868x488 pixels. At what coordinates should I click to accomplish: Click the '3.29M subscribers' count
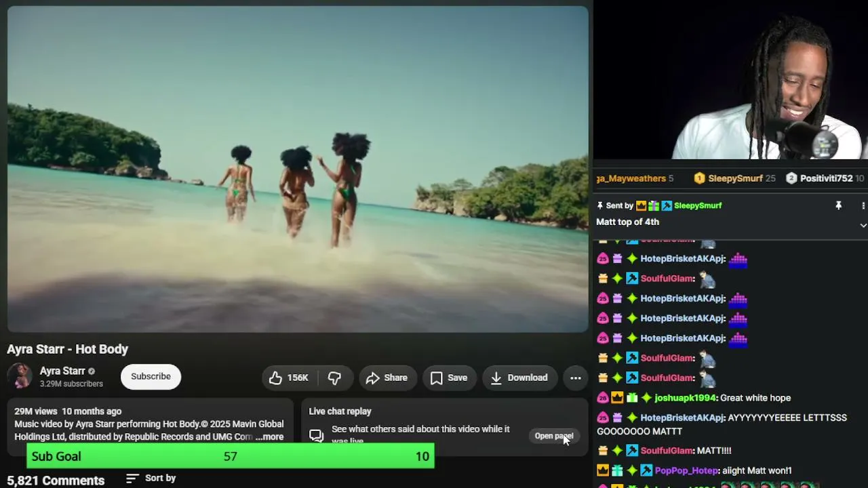click(71, 384)
